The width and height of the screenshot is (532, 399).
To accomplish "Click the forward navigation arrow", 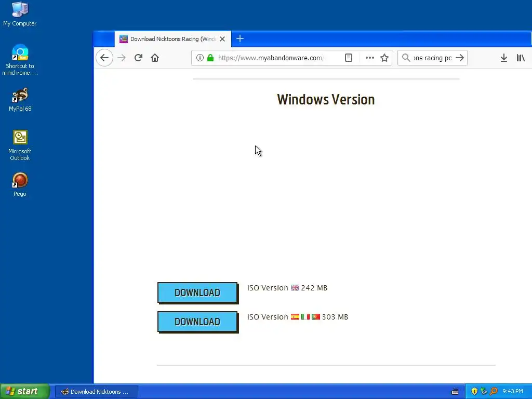I will (122, 58).
